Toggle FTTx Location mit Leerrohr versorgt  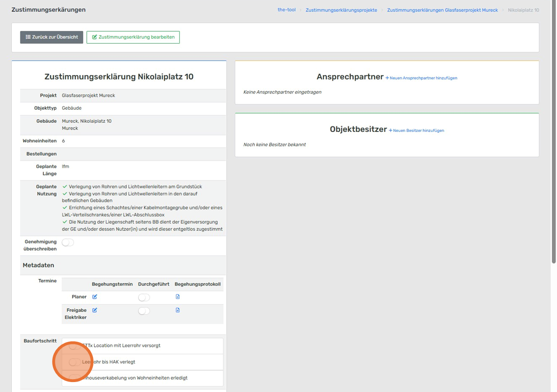click(74, 346)
